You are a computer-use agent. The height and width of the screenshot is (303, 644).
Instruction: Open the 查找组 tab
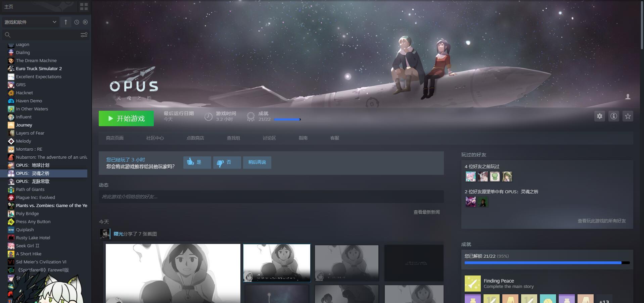tap(233, 138)
